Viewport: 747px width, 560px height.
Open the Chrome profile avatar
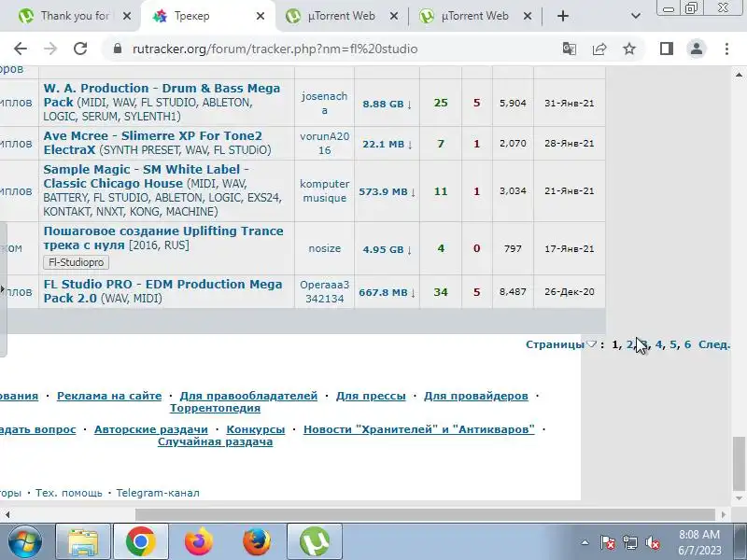(x=697, y=49)
